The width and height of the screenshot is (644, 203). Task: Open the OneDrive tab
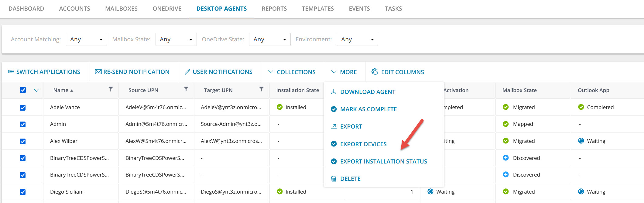click(167, 9)
